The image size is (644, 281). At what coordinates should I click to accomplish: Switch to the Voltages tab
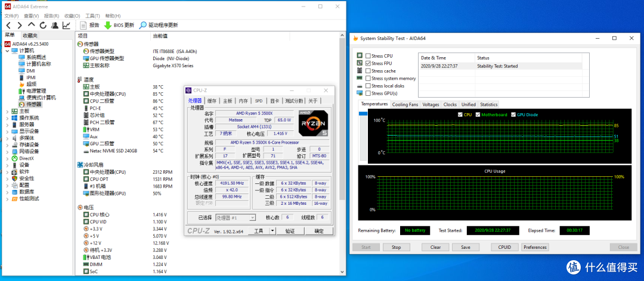pos(431,104)
